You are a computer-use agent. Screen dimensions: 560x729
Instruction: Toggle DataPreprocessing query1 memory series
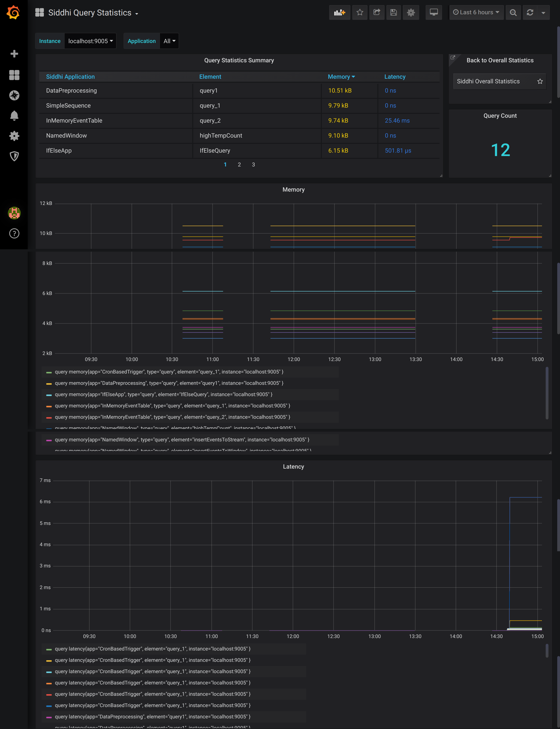(169, 383)
